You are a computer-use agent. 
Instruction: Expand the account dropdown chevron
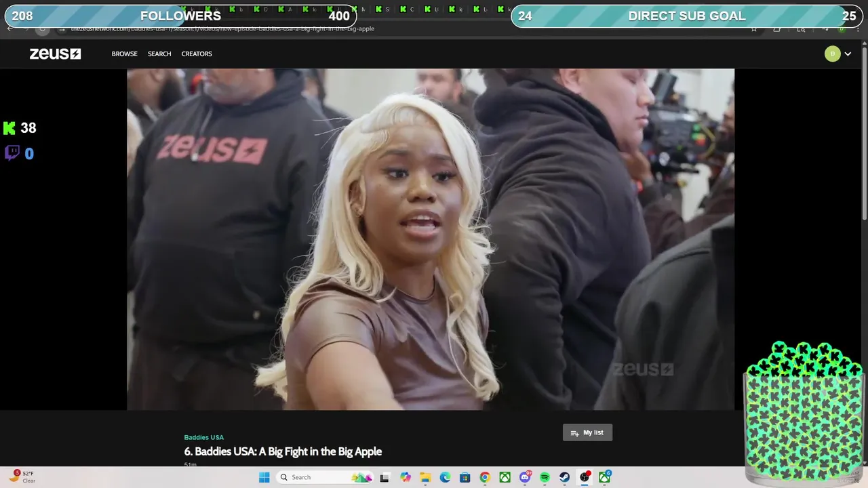click(848, 54)
